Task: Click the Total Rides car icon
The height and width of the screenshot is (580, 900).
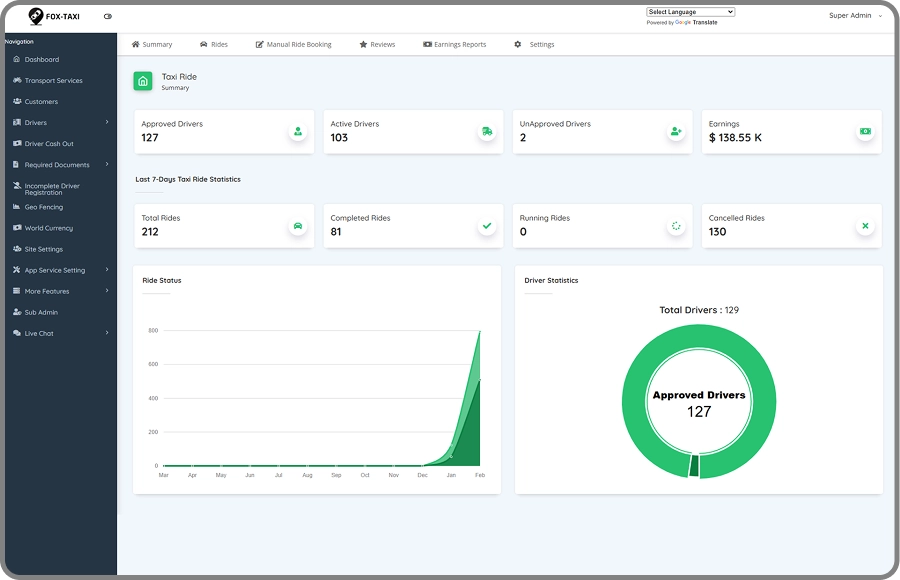Action: click(x=298, y=226)
